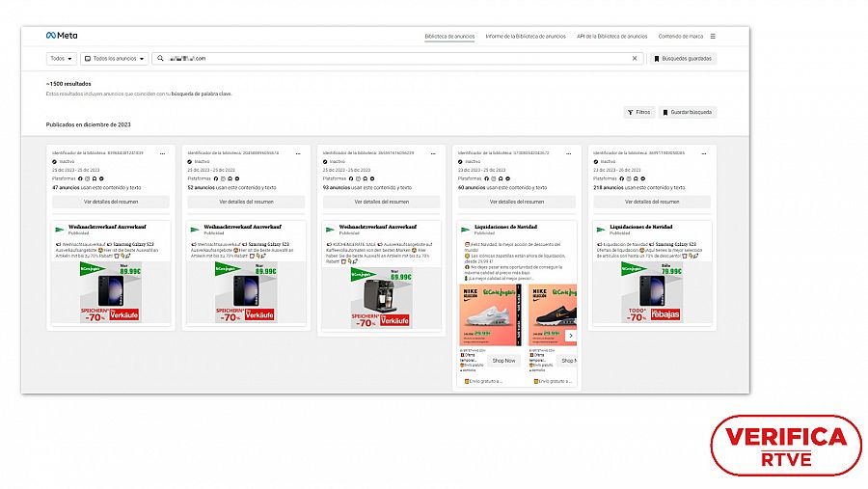Click Guardar búsqueda button
Viewport: 868px width, 489px height.
[x=687, y=112]
